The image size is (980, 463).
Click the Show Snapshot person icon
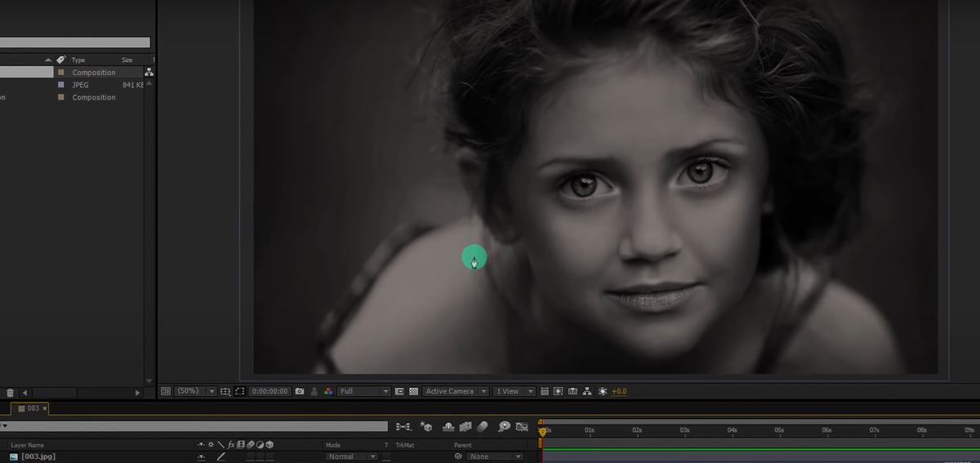click(x=314, y=391)
